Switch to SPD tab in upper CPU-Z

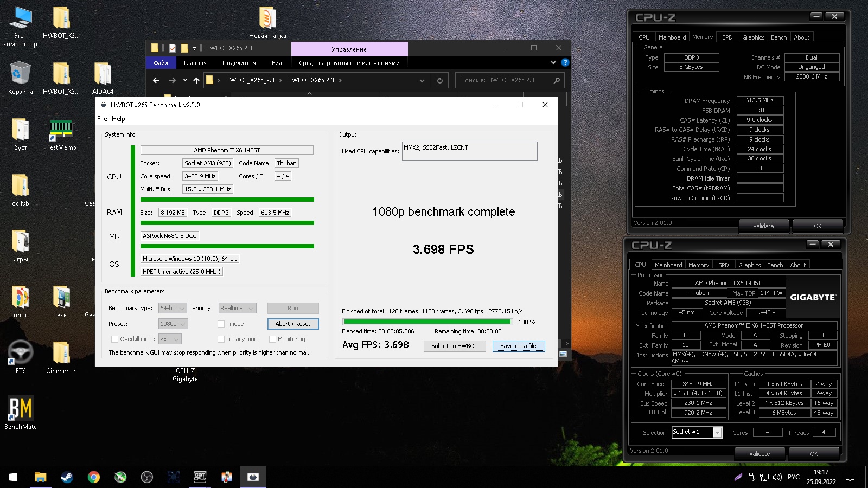[727, 37]
